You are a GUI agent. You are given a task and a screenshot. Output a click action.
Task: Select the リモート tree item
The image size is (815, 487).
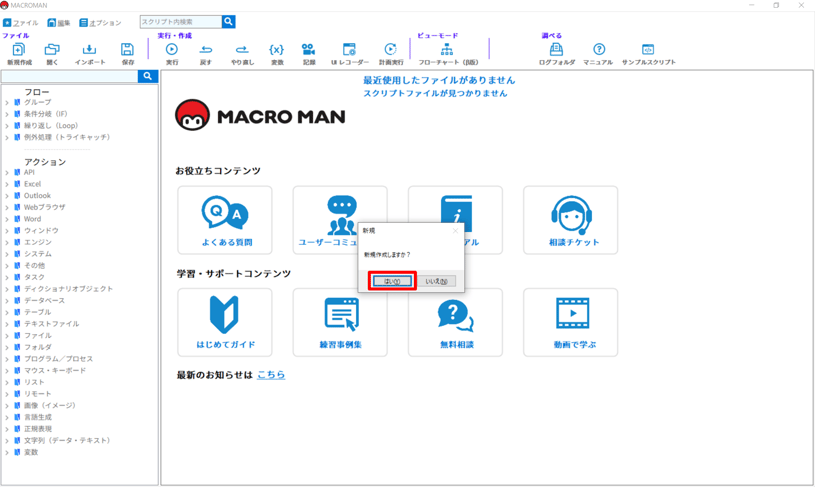[x=37, y=393]
